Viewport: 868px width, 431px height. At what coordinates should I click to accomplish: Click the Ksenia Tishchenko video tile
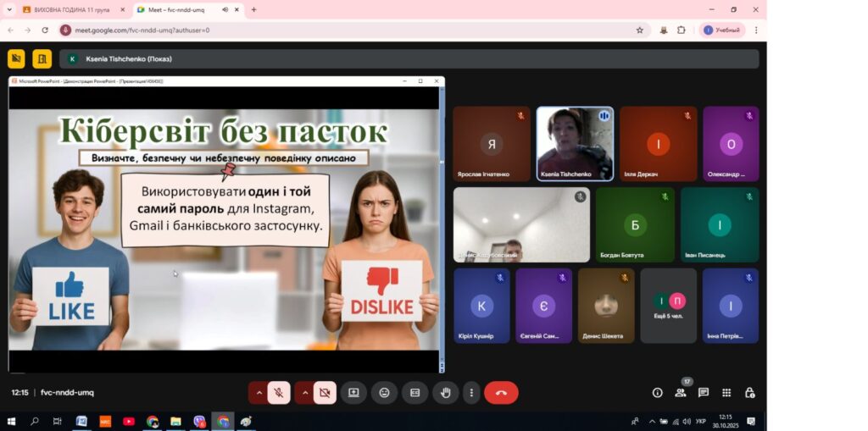575,143
